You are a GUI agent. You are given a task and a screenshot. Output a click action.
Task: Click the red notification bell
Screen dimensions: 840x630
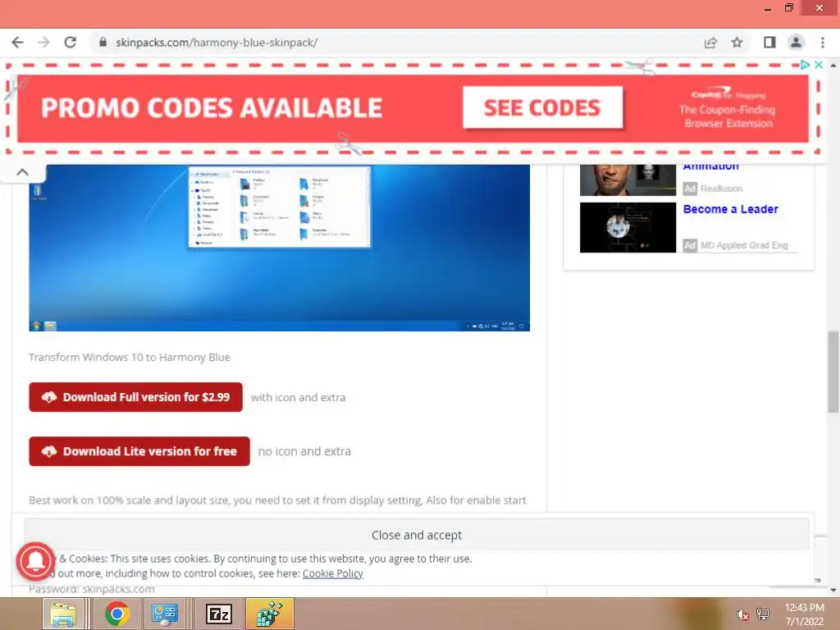(x=35, y=561)
